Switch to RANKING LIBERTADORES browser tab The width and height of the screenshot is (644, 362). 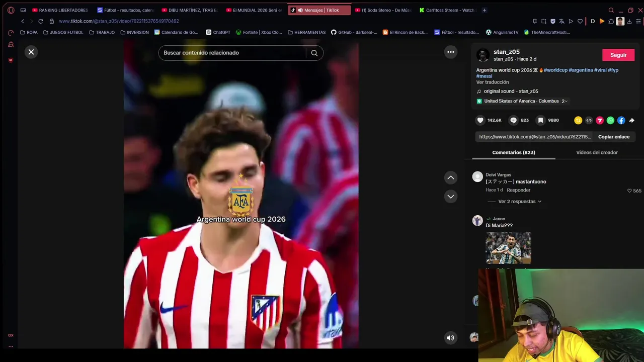60,10
